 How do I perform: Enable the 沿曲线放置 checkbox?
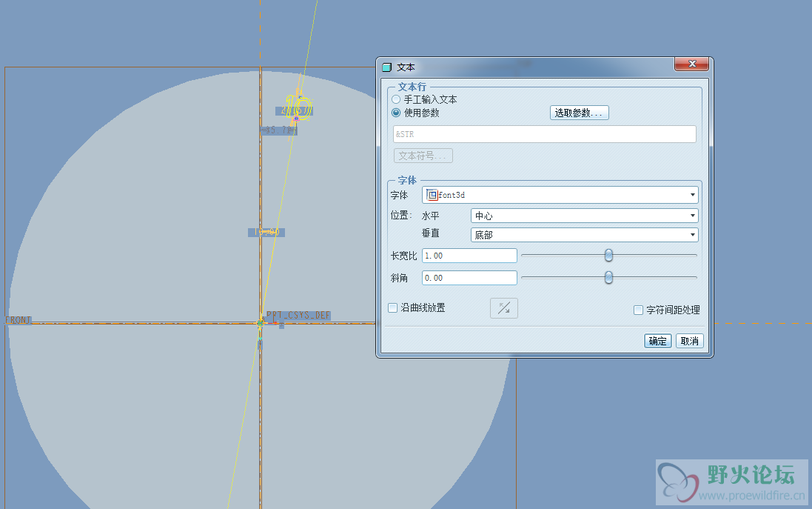[393, 308]
